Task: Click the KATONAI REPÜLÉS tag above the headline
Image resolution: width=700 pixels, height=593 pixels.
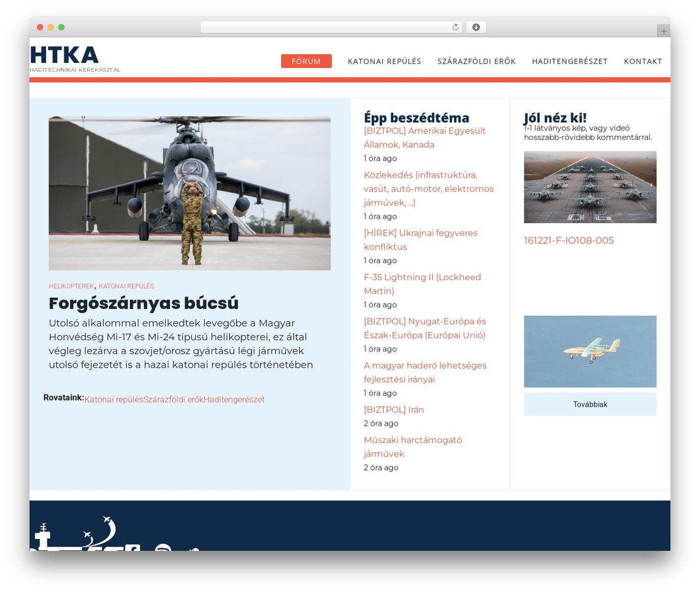Action: 126,286
